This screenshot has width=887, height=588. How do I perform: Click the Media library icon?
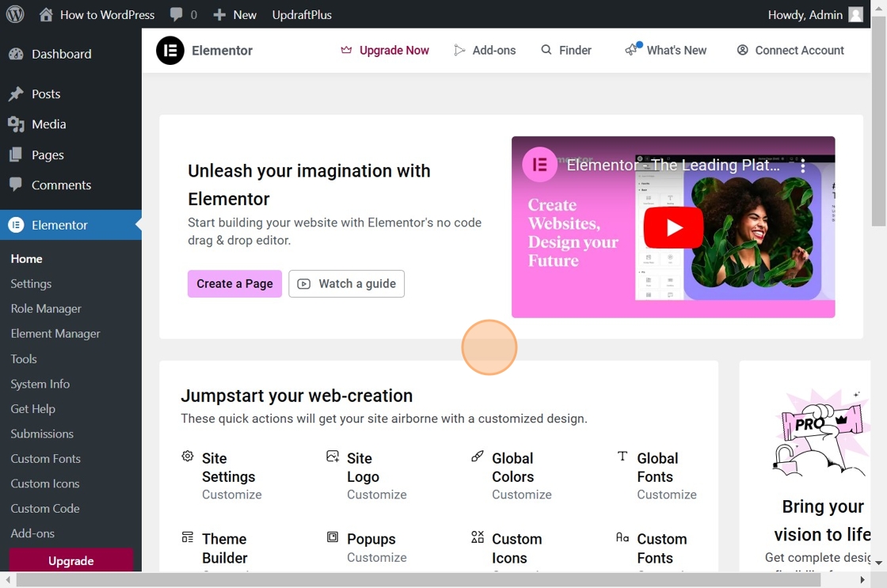click(16, 124)
